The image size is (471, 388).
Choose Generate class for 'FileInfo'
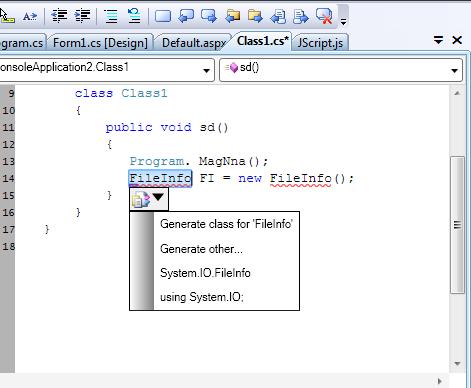click(226, 224)
